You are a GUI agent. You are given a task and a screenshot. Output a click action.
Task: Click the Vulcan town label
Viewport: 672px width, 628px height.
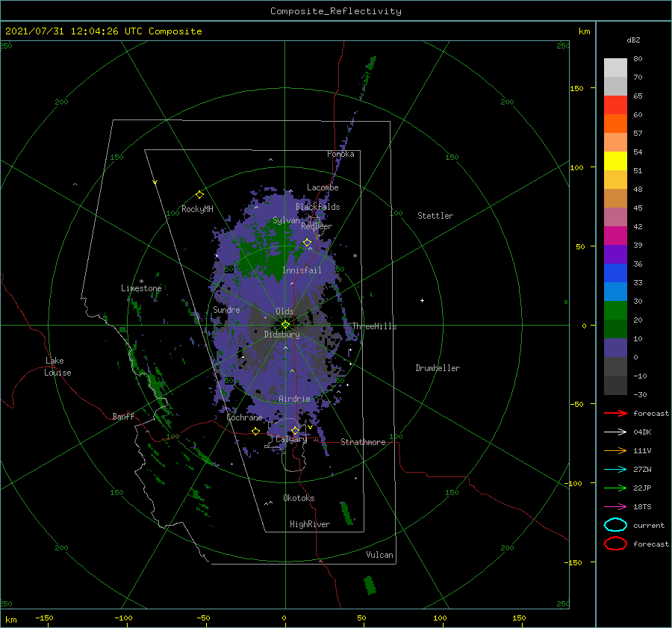[379, 555]
